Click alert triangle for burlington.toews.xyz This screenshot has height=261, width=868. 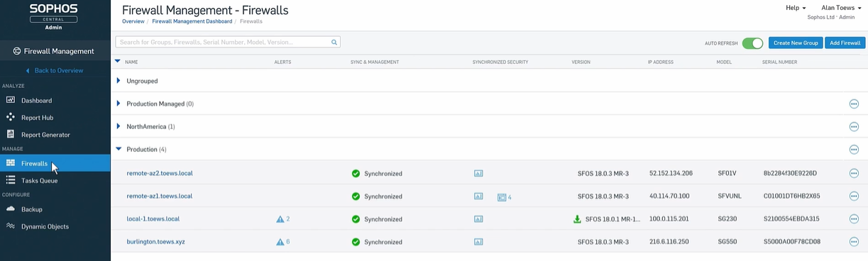[x=280, y=242]
